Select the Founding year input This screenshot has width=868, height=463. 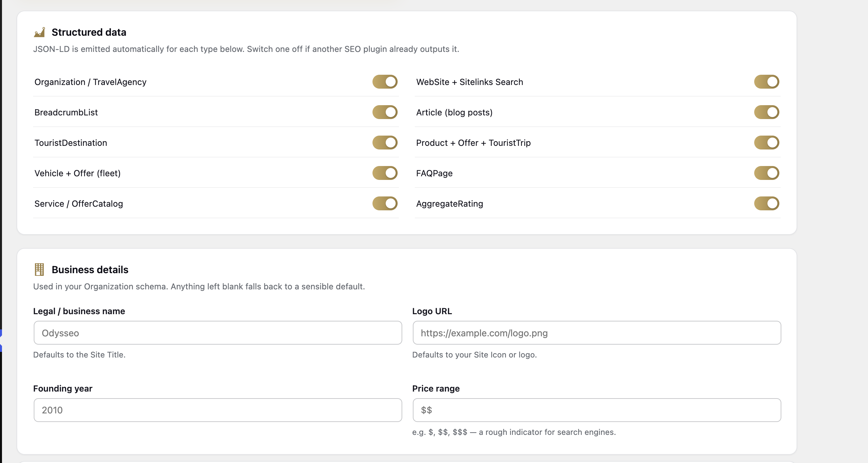tap(218, 410)
